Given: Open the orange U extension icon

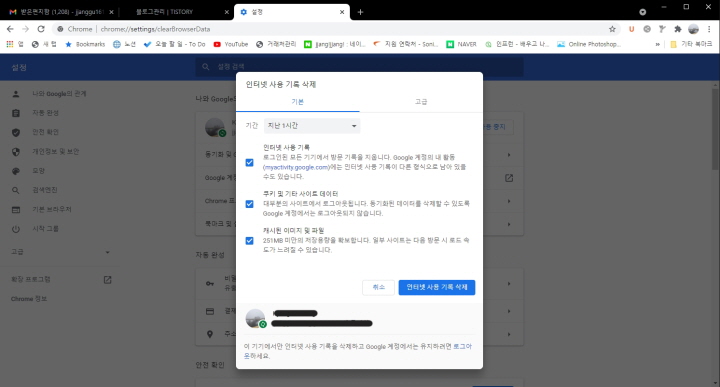Looking at the screenshot, I should coord(631,29).
